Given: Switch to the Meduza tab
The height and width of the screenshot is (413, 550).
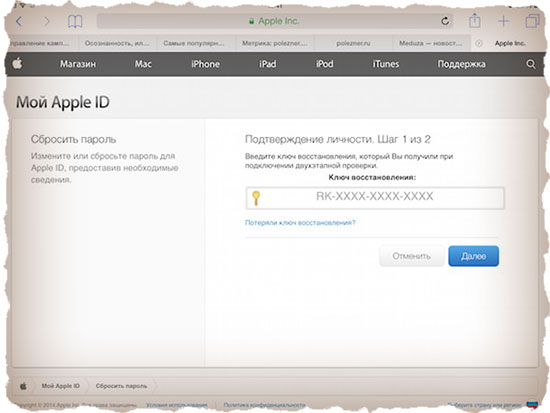Looking at the screenshot, I should click(430, 44).
